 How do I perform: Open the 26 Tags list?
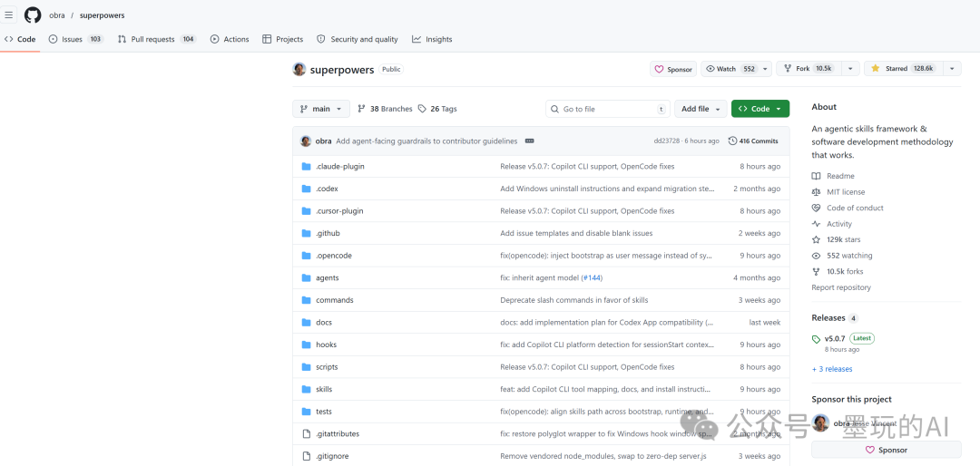(437, 109)
